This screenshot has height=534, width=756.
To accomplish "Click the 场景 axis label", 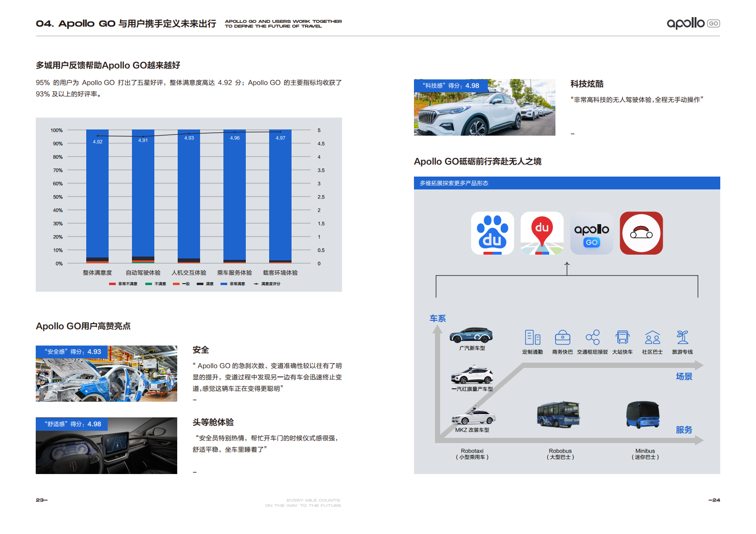I will pos(684,376).
